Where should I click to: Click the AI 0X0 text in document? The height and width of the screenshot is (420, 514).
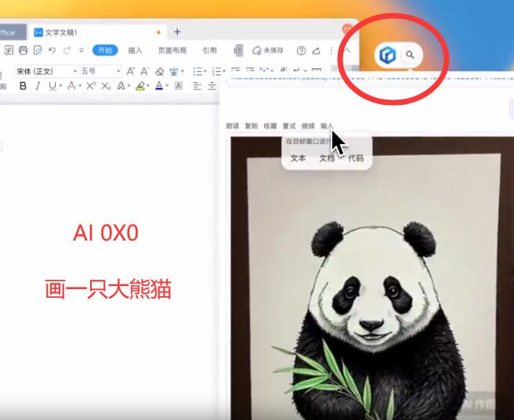(106, 233)
